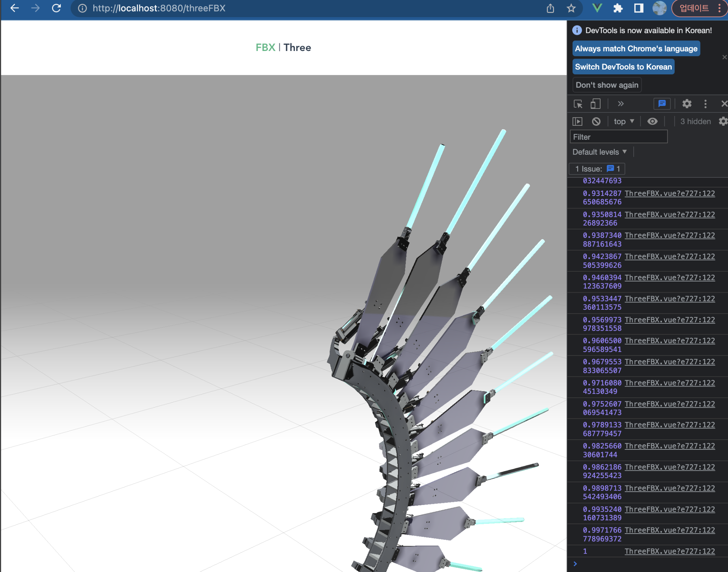The width and height of the screenshot is (728, 572).
Task: Click the inspect element picker icon
Action: coord(578,104)
